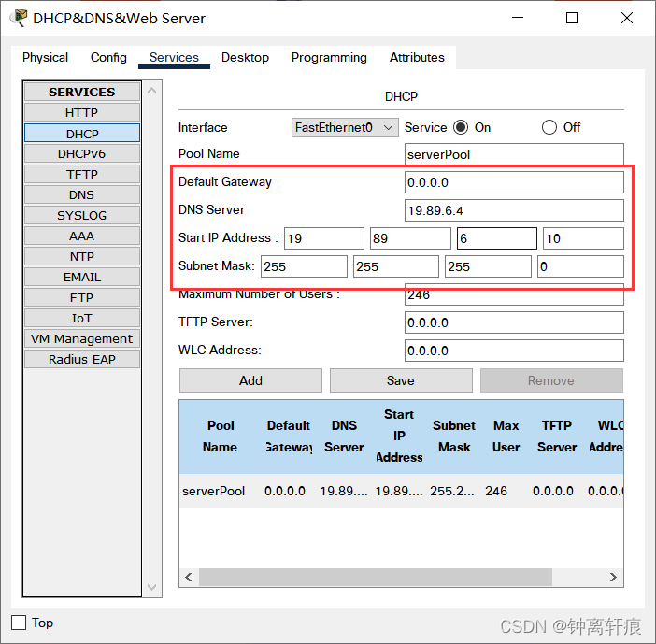Screen dimensions: 656x644
Task: Select HTTP in the services list
Action: 82,112
